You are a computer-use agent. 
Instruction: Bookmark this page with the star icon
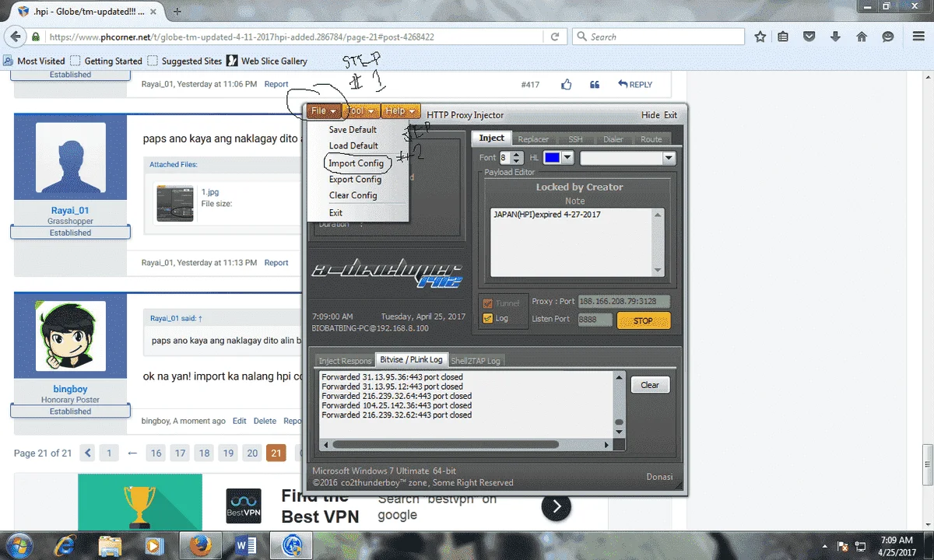[760, 37]
